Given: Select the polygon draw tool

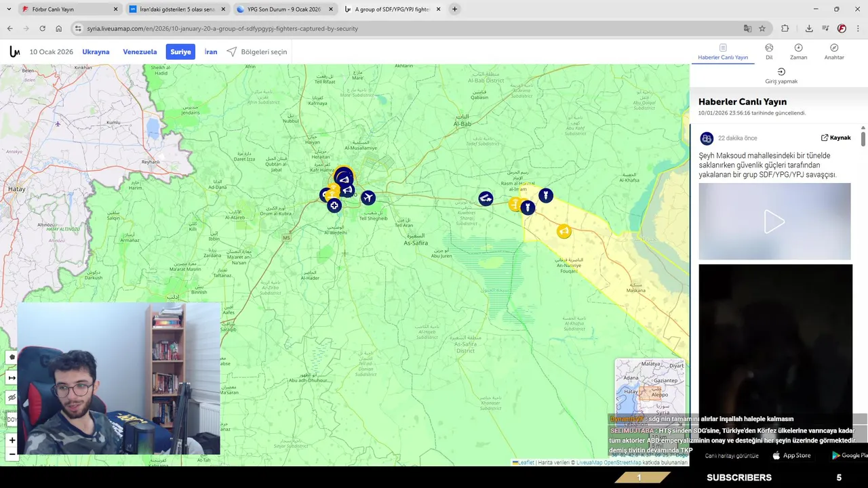Looking at the screenshot, I should coord(12,357).
